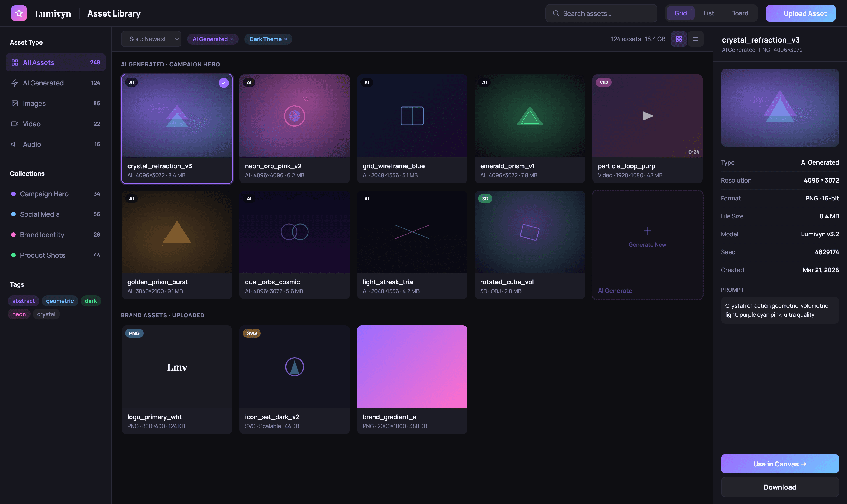Open the Campaign Hero collection
Viewport: 847px width, 504px height.
point(45,193)
